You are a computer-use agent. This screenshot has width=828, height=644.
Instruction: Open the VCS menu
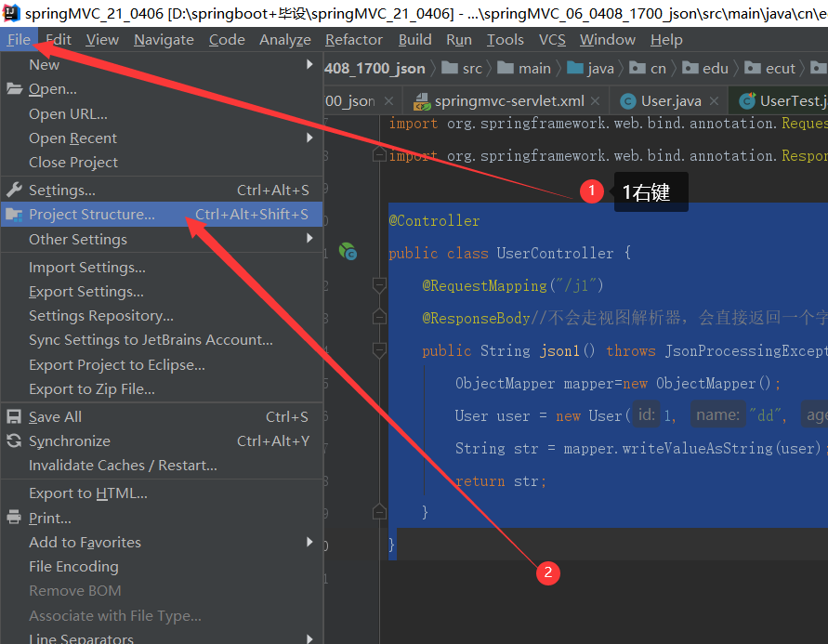point(552,40)
